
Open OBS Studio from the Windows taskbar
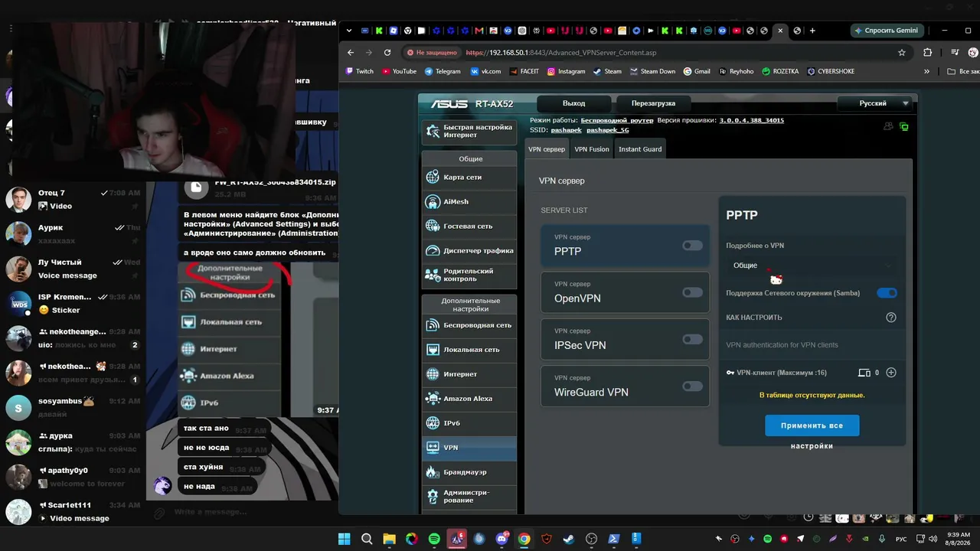pos(591,539)
